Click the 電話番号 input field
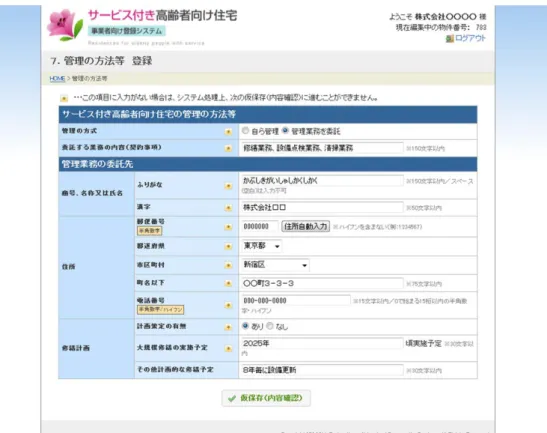This screenshot has height=433, width=547. 296,301
